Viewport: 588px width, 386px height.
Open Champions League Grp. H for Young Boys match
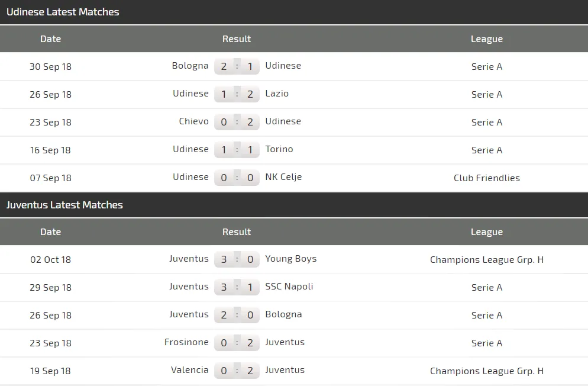pyautogui.click(x=486, y=259)
